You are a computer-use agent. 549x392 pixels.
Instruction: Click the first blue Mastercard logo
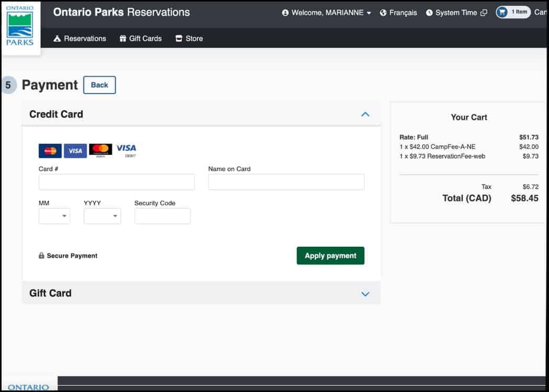tap(50, 151)
